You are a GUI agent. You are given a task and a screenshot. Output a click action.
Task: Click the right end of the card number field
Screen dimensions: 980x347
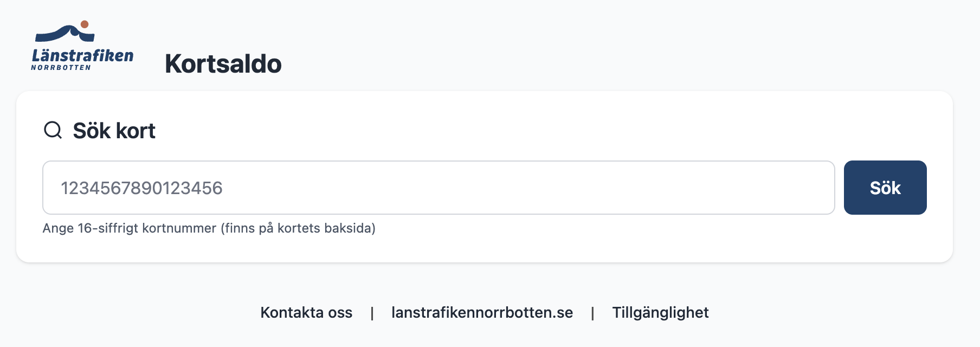coord(813,188)
